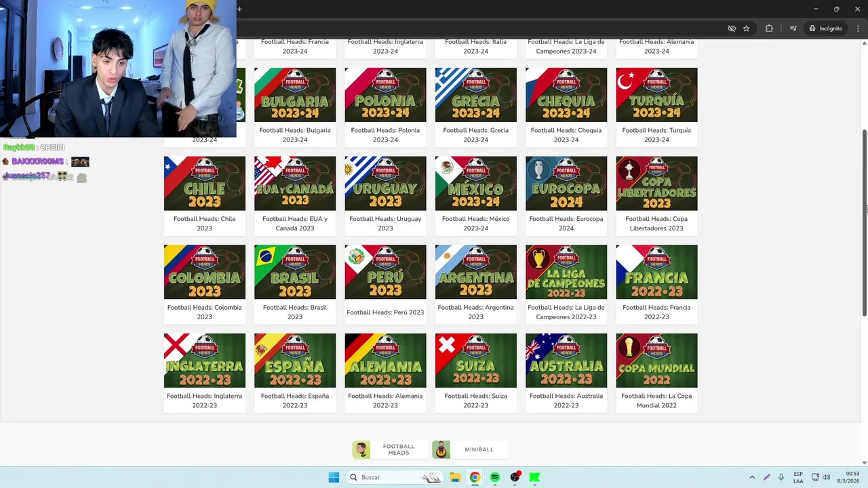Open the Chile 2023 game thumbnail
This screenshot has height=488, width=868.
pos(204,184)
